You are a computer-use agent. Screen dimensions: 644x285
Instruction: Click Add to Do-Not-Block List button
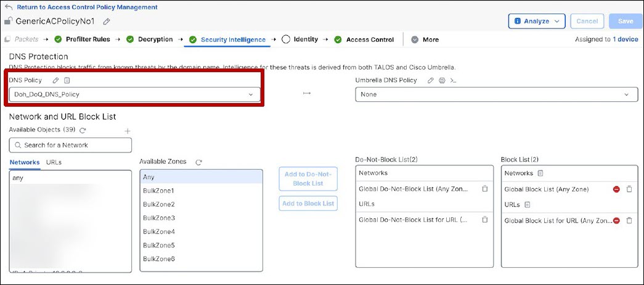[x=308, y=179]
